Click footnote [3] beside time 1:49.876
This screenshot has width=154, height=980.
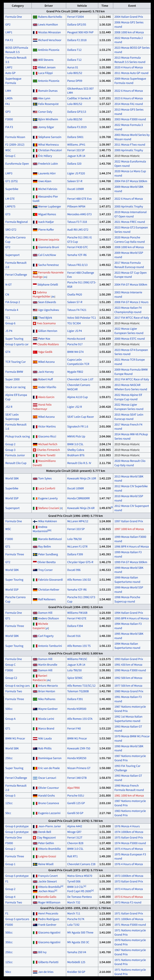click(x=111, y=507)
